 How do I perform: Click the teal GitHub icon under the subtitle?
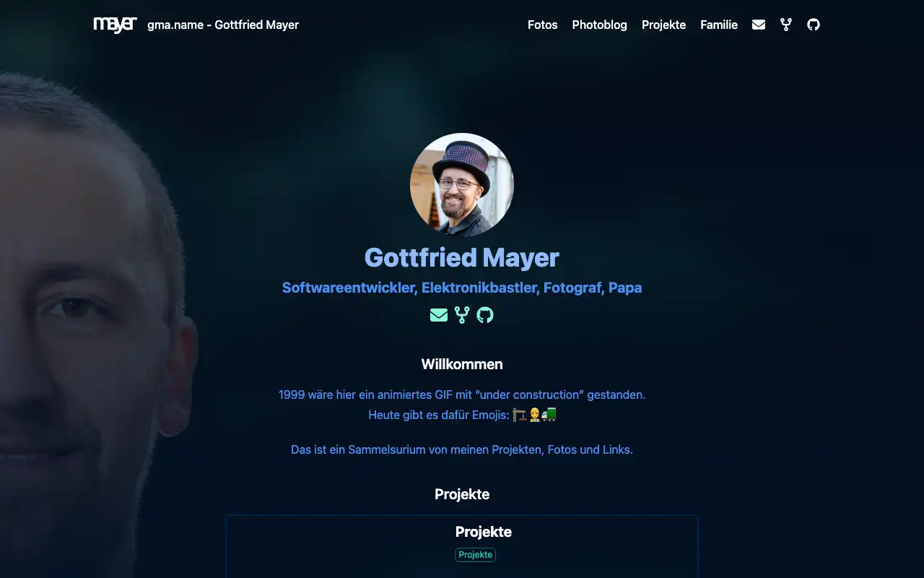point(485,315)
